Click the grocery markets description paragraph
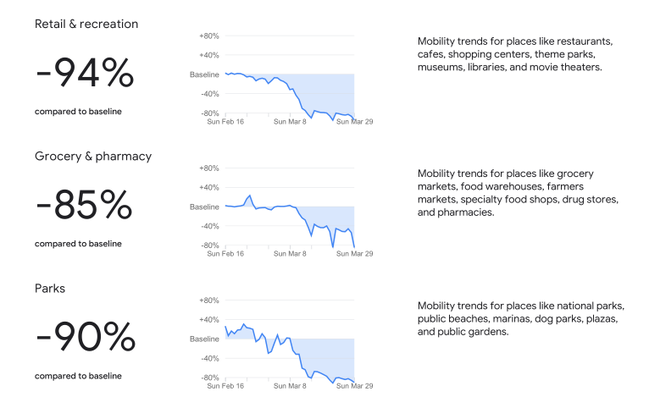The image size is (660, 419). point(518,193)
